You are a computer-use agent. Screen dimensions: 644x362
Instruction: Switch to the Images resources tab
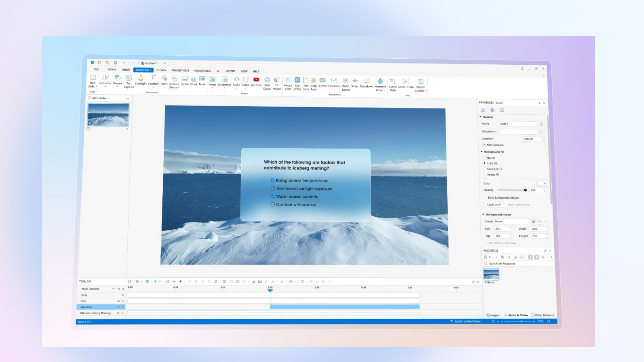click(493, 315)
